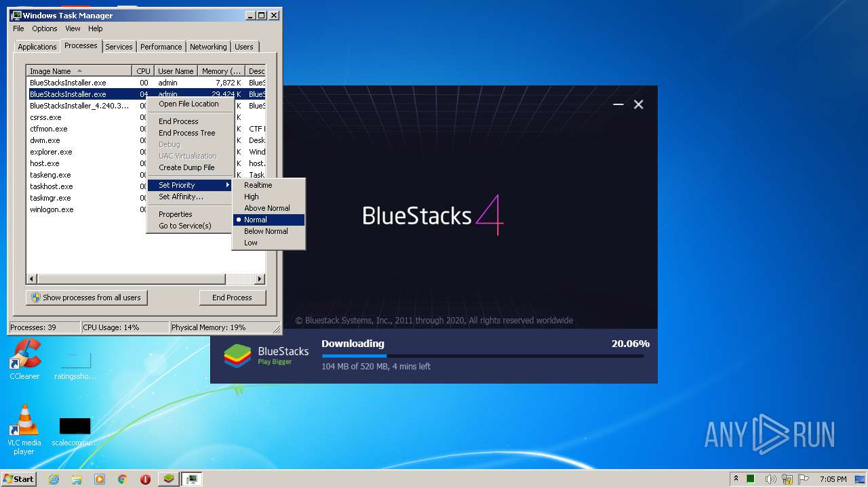Click the End Process button
The width and height of the screenshot is (868, 488).
pos(232,298)
